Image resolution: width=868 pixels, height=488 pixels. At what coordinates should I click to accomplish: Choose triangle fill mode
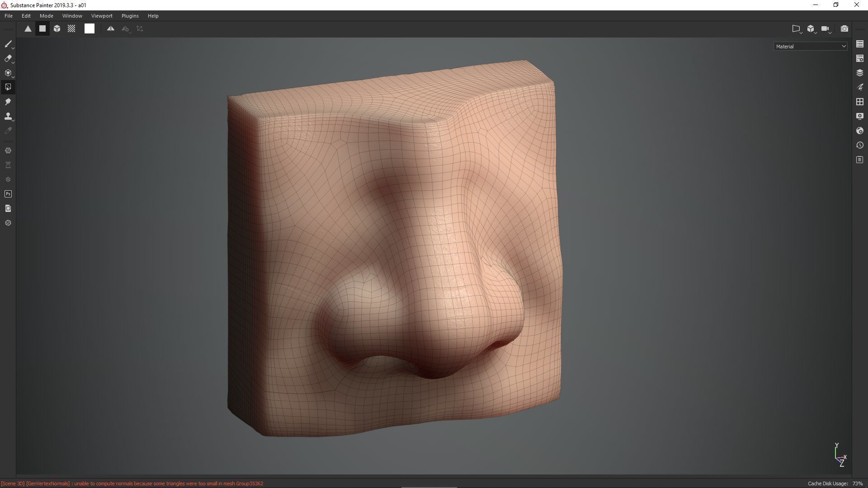point(28,28)
